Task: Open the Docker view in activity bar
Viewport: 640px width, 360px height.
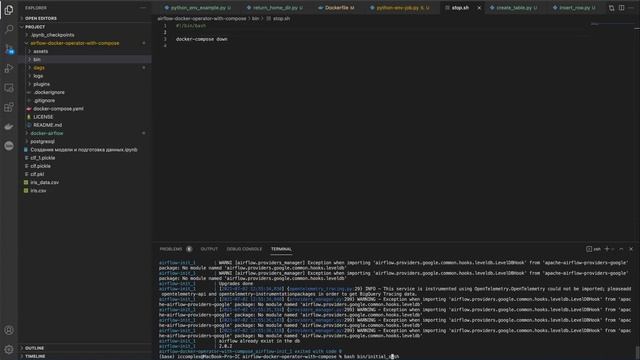Action: tap(9, 127)
